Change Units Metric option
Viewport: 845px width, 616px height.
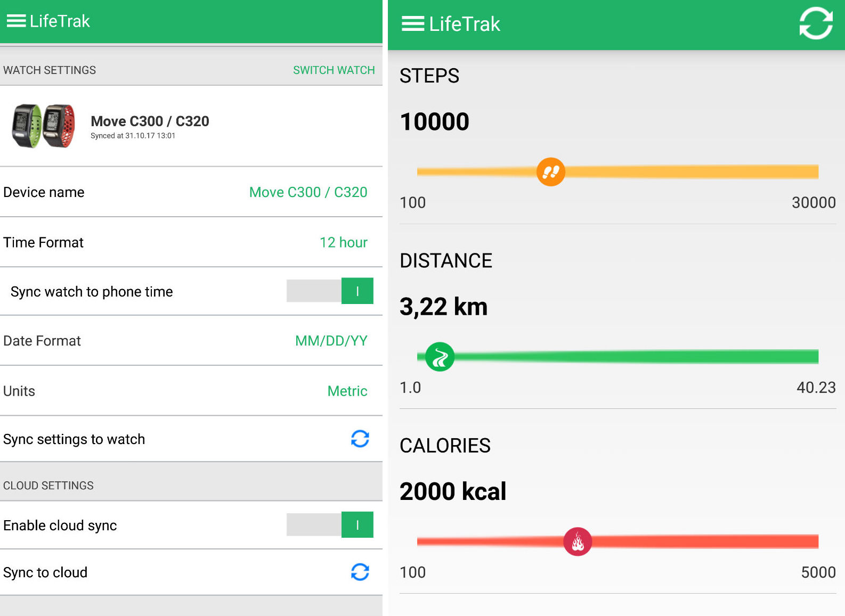tap(347, 391)
